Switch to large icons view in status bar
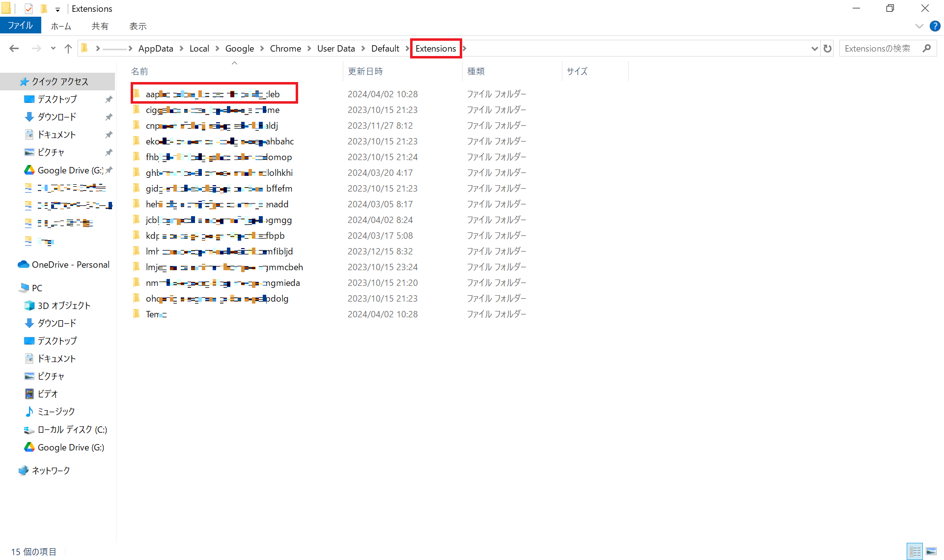Viewport: 944px width, 560px height. (x=931, y=551)
